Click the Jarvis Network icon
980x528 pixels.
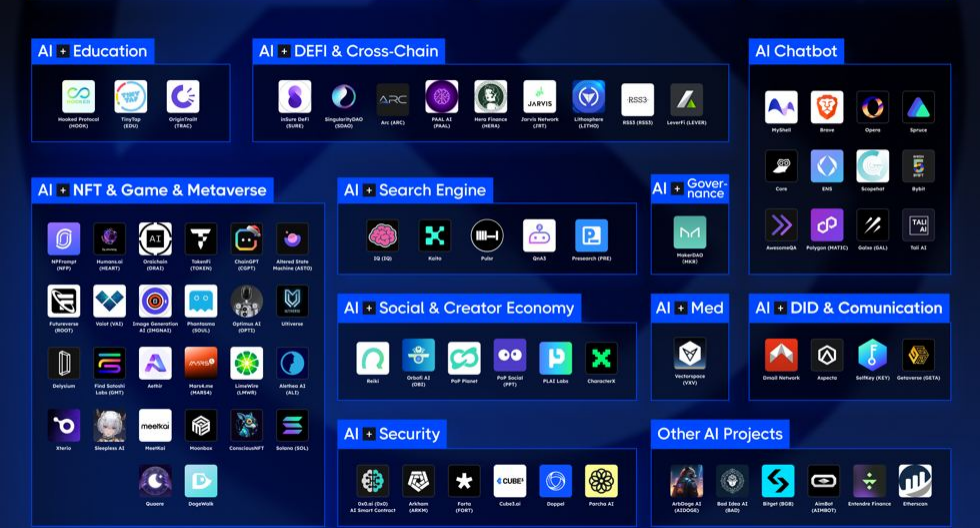539,97
